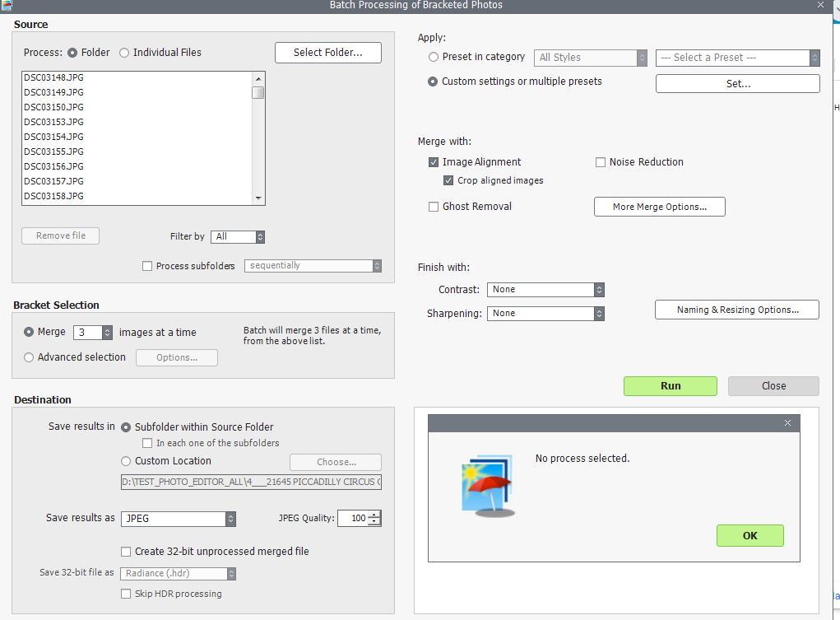The width and height of the screenshot is (840, 620).
Task: Select the Individual Files radio button
Action: pyautogui.click(x=124, y=53)
